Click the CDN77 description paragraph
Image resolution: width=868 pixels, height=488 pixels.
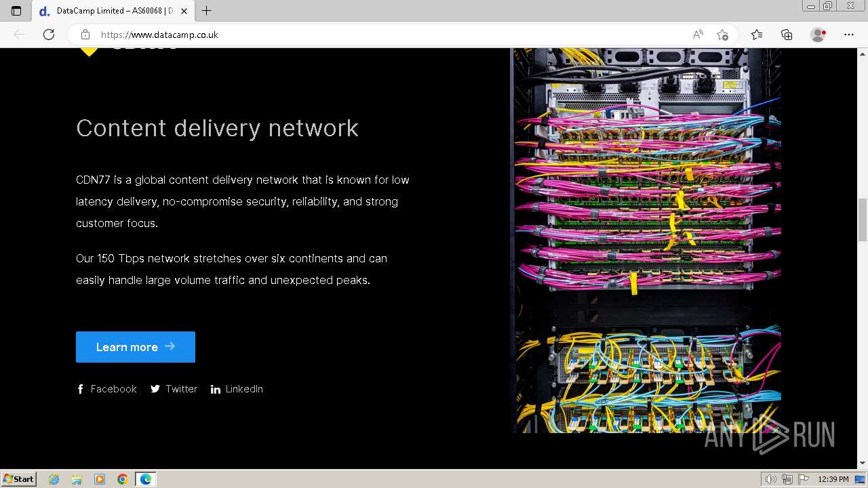pos(243,201)
